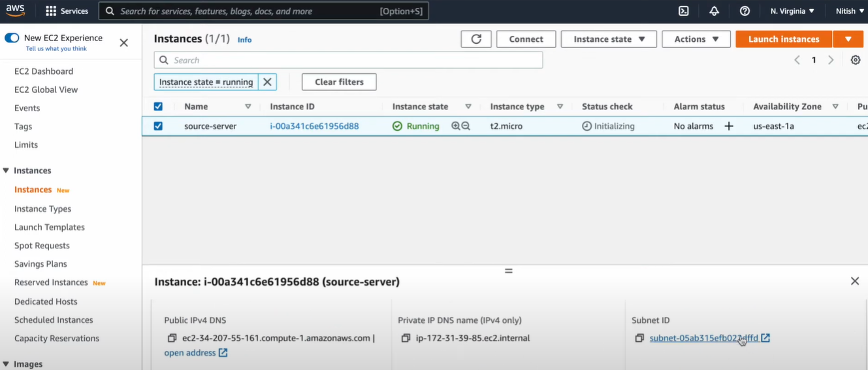This screenshot has width=868, height=370.
Task: Zoom out on the Running state filter
Action: [x=466, y=126]
